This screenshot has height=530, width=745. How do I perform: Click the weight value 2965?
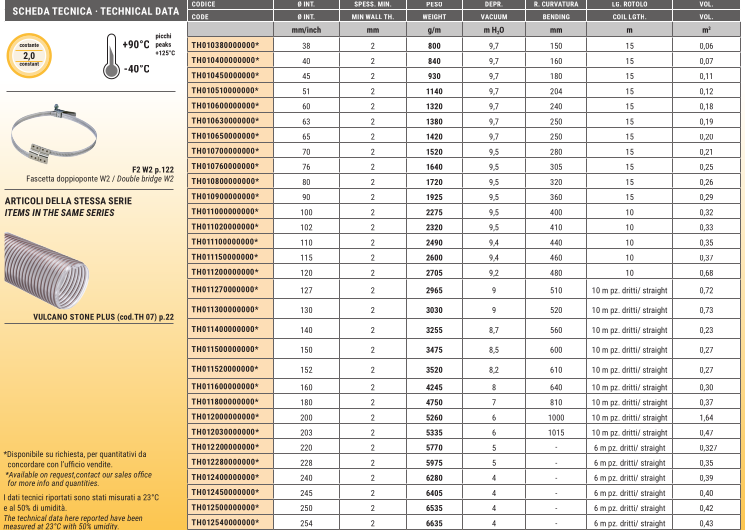[434, 290]
